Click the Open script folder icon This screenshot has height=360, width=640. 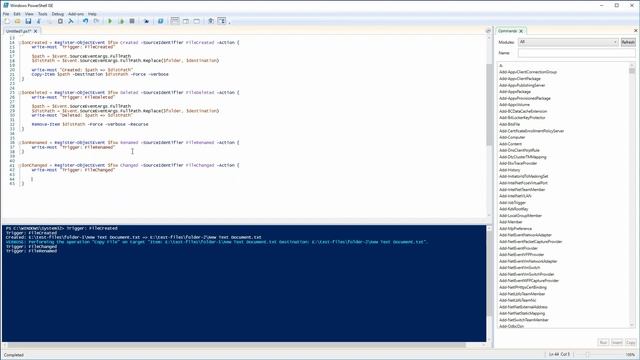tap(18, 21)
